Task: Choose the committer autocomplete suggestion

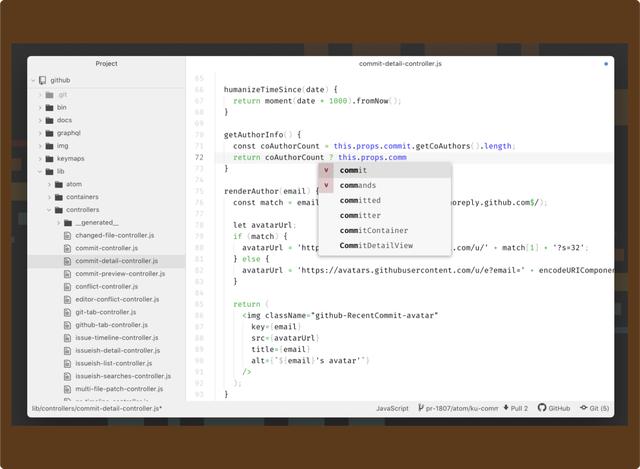Action: (x=385, y=215)
